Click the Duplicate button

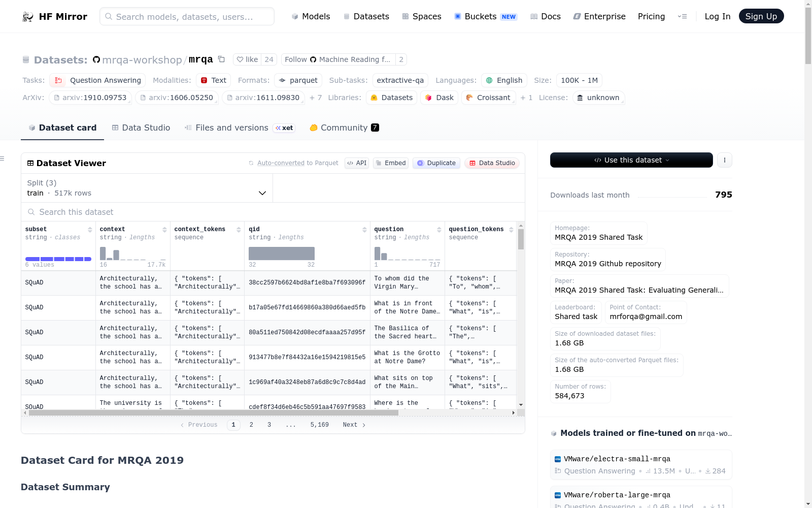(x=436, y=163)
